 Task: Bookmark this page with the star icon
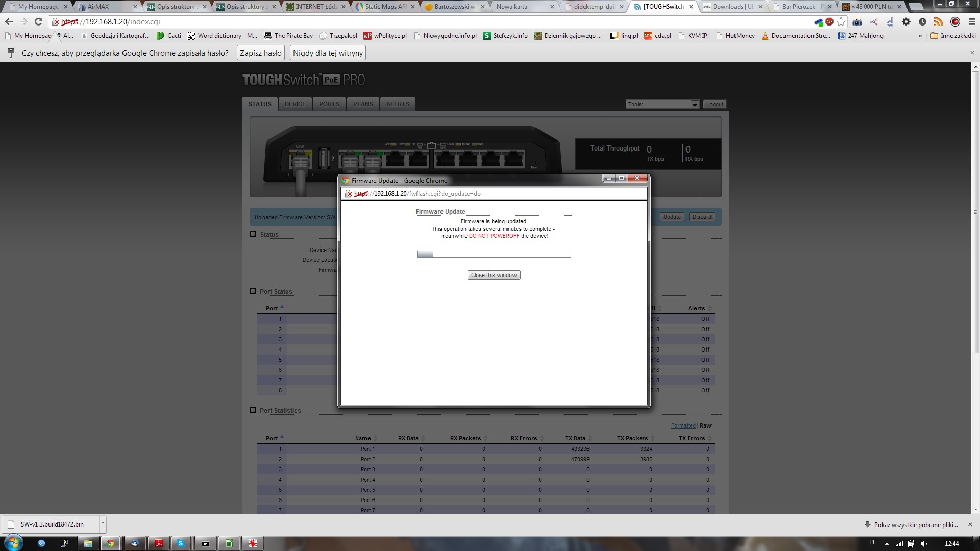[841, 22]
